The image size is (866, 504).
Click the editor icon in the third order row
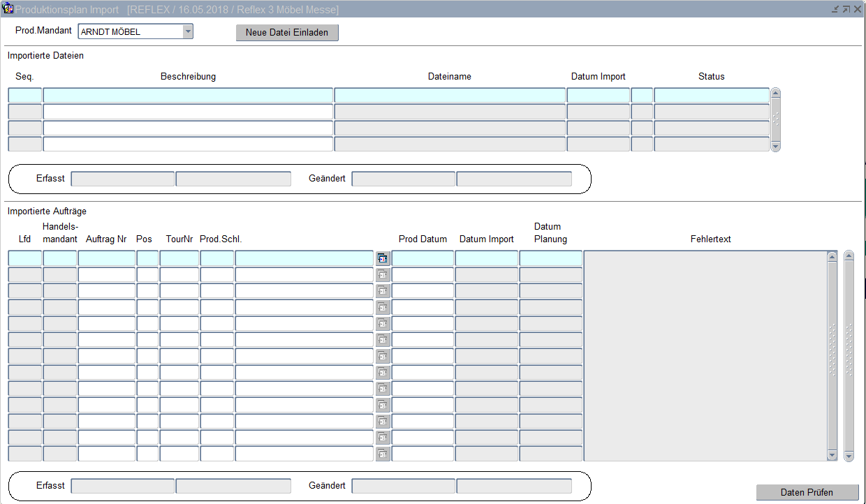point(383,291)
